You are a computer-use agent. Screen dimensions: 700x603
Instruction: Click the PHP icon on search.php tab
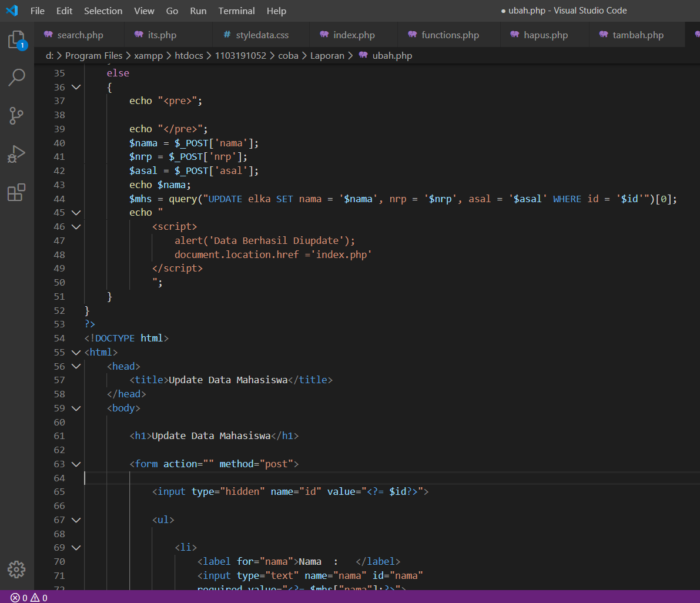point(48,34)
